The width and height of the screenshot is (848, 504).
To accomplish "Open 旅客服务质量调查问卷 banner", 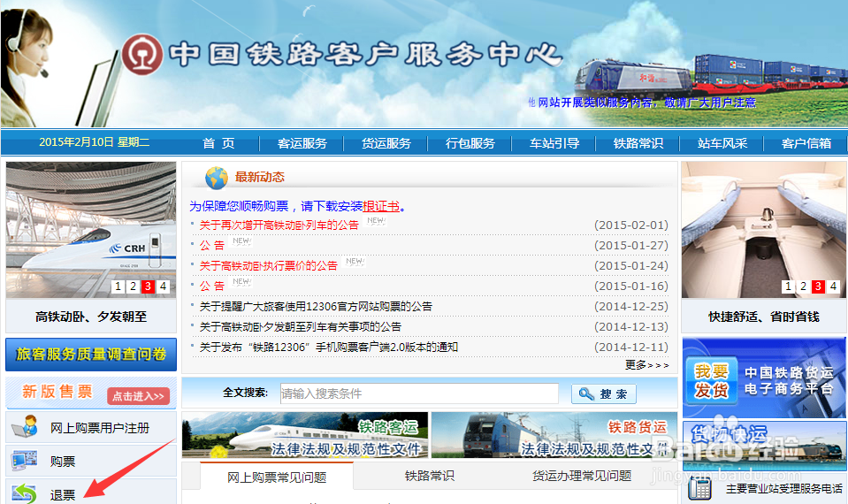I will tap(91, 355).
